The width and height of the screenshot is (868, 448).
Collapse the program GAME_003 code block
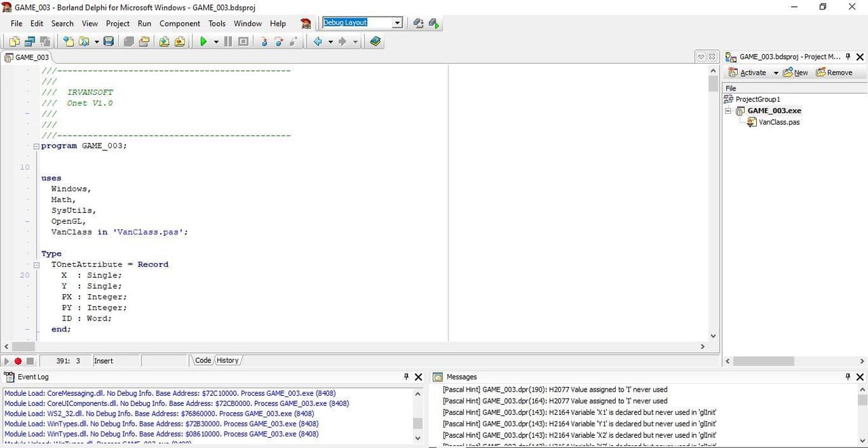(36, 146)
